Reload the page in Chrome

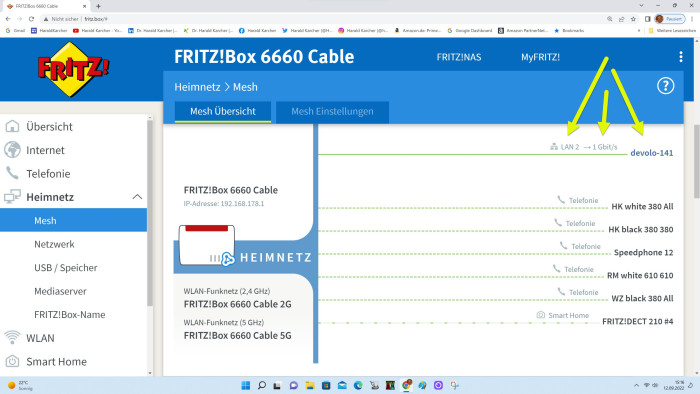(x=31, y=19)
